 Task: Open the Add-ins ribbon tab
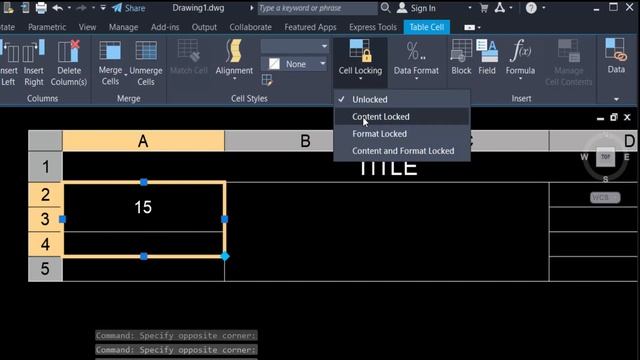click(x=165, y=27)
